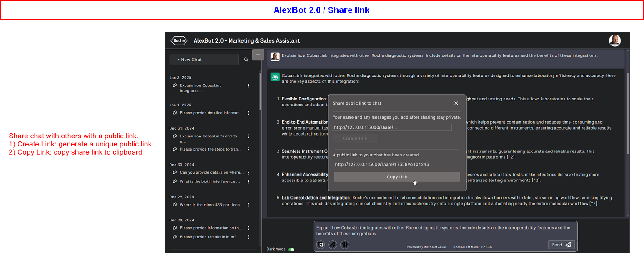Click 'OpenAI LLM Model: GPT-4o' footer text

coord(473,247)
